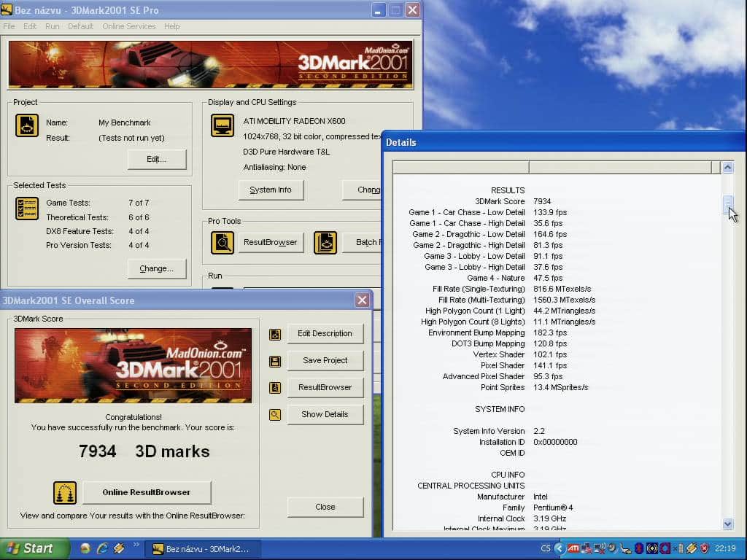Click Change button in Display and CPU Settings
The width and height of the screenshot is (747, 560).
coord(362,190)
